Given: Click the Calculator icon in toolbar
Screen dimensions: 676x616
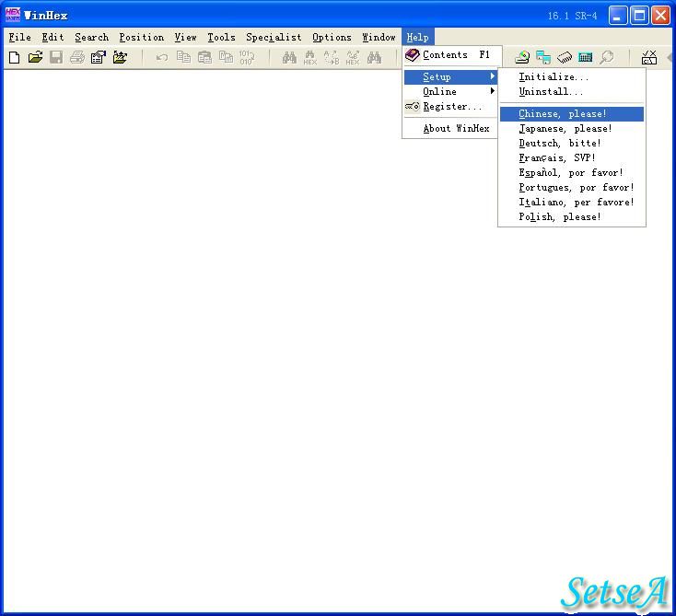Looking at the screenshot, I should [585, 57].
